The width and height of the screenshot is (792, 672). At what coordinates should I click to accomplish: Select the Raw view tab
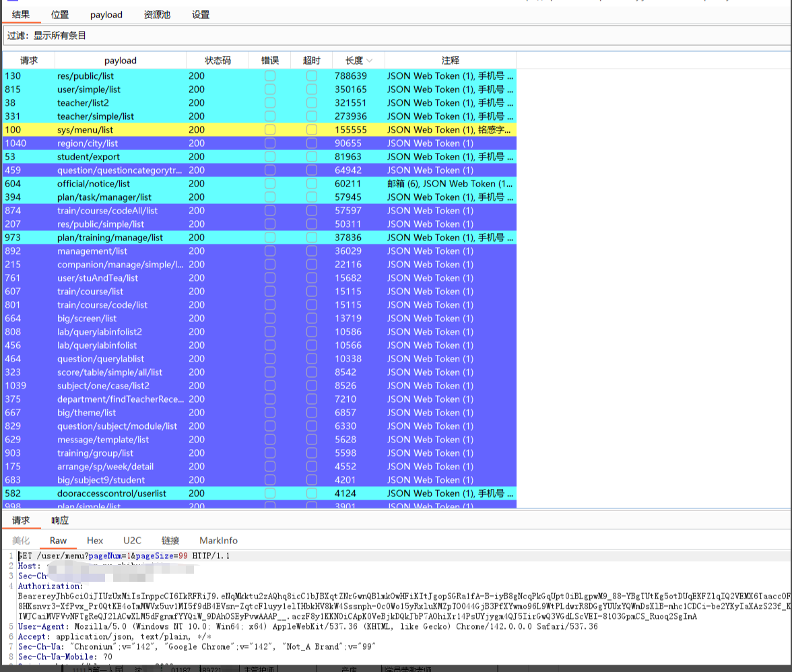[58, 540]
